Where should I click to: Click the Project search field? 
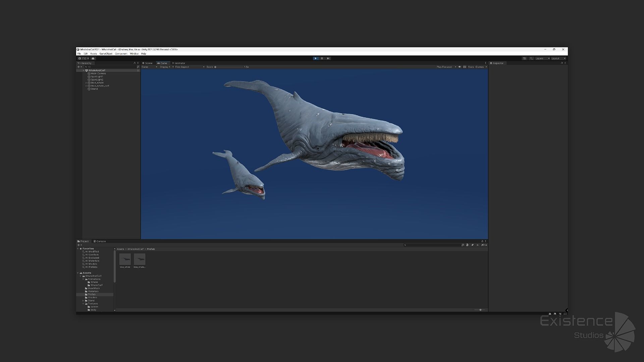tap(432, 245)
